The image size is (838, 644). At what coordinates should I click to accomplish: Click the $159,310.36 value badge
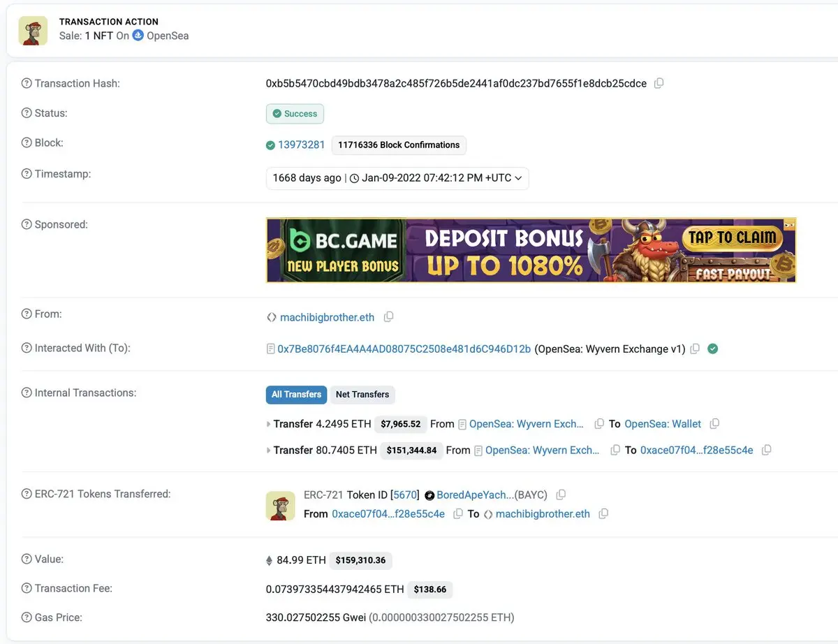[x=361, y=560]
